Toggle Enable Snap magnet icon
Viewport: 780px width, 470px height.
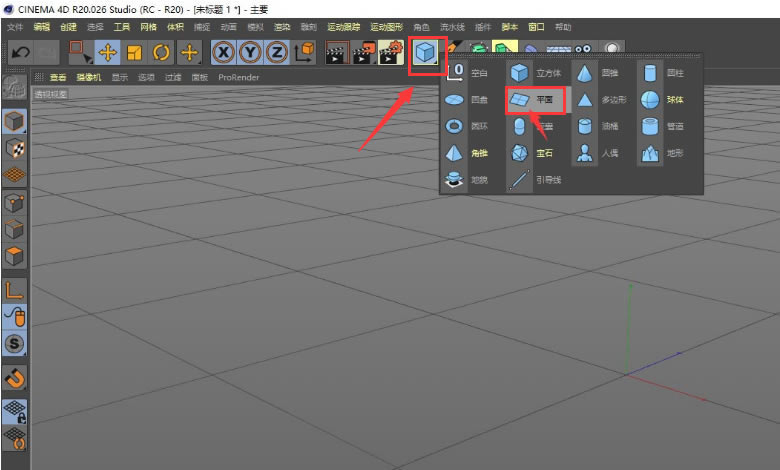click(x=14, y=378)
